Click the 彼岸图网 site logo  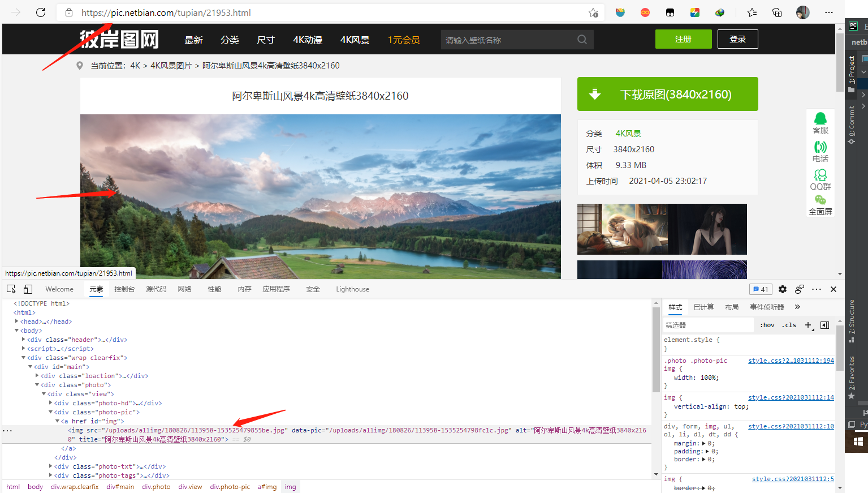(119, 39)
